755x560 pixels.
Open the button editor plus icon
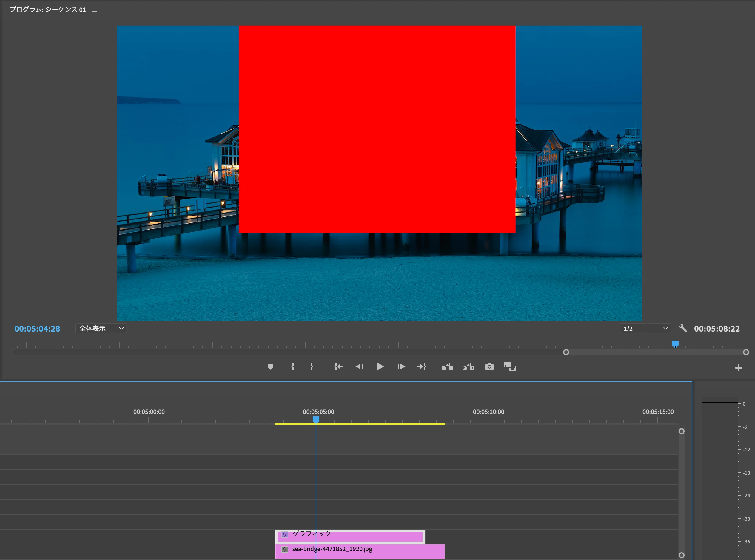738,368
